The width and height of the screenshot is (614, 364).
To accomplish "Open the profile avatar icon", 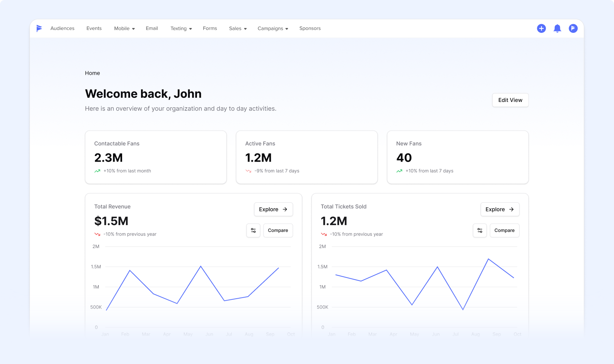I will click(x=573, y=28).
